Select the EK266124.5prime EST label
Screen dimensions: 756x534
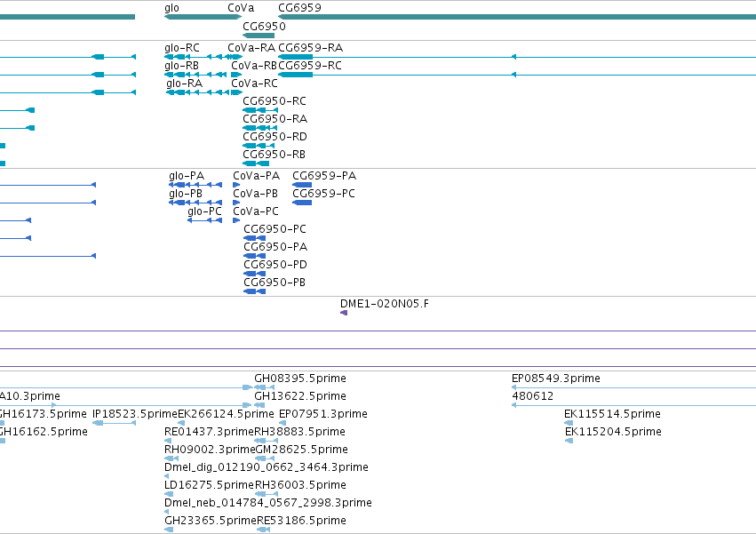coord(226,414)
